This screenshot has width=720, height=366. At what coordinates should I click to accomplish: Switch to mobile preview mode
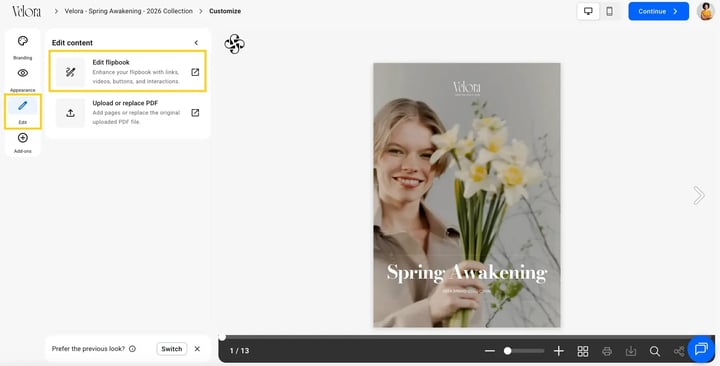[x=609, y=11]
